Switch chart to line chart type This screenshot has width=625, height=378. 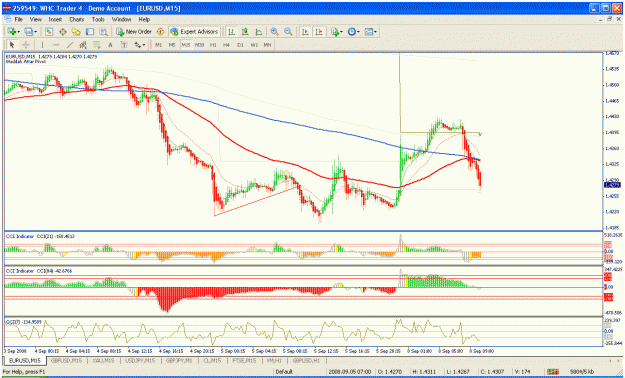coord(258,32)
